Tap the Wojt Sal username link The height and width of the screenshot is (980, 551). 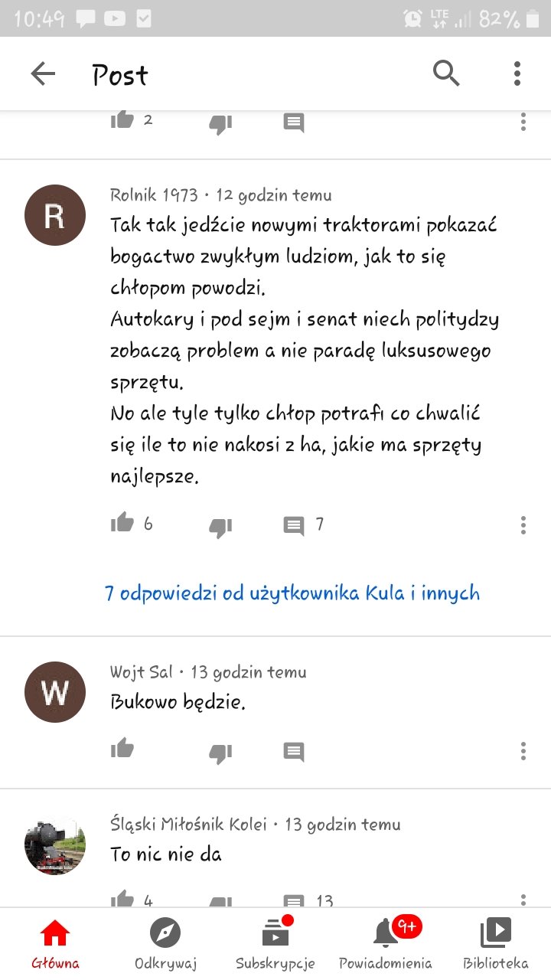coord(142,672)
